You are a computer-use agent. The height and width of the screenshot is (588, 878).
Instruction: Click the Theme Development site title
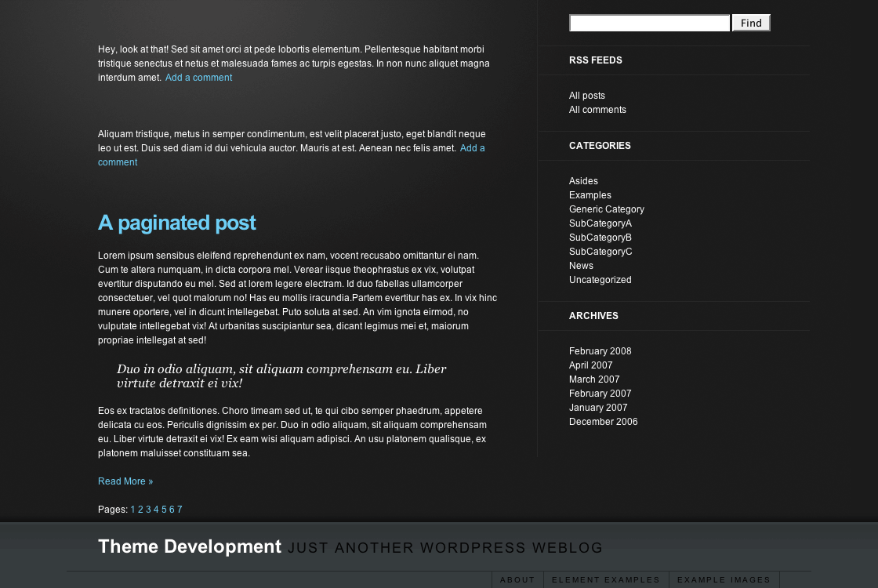[x=189, y=546]
